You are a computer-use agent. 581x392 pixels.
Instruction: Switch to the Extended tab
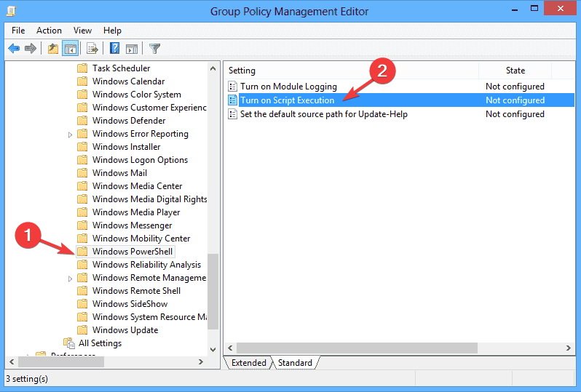click(248, 363)
